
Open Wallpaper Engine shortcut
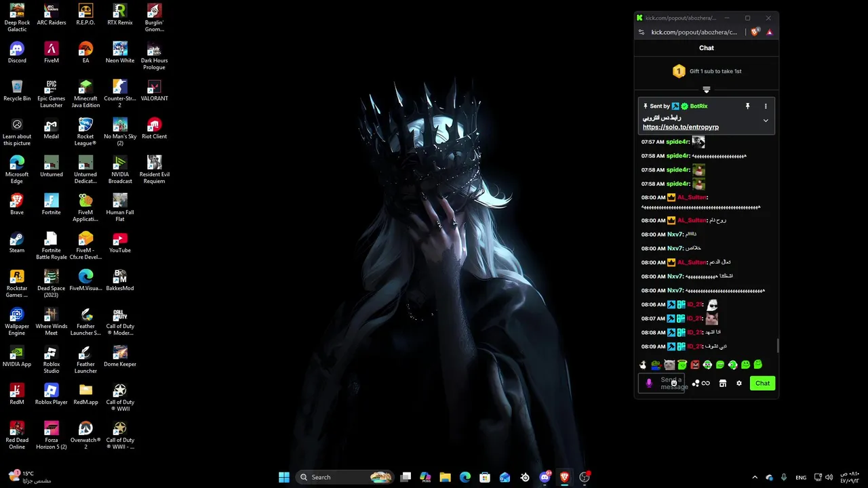[x=17, y=322]
